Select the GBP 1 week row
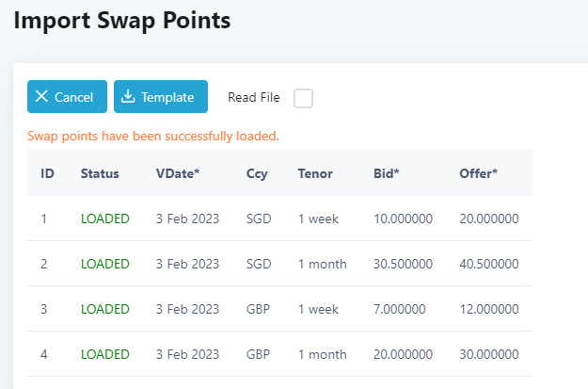Viewport: 588px width, 389px height. [279, 309]
